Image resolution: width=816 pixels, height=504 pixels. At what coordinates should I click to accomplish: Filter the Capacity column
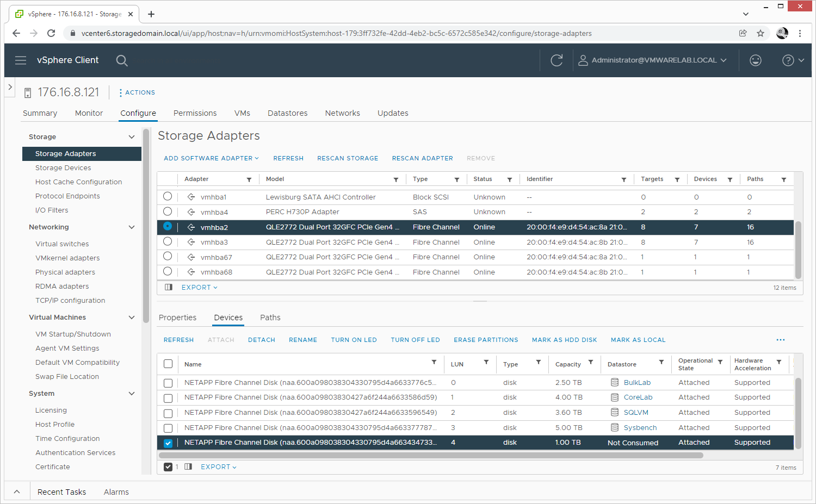pos(591,362)
